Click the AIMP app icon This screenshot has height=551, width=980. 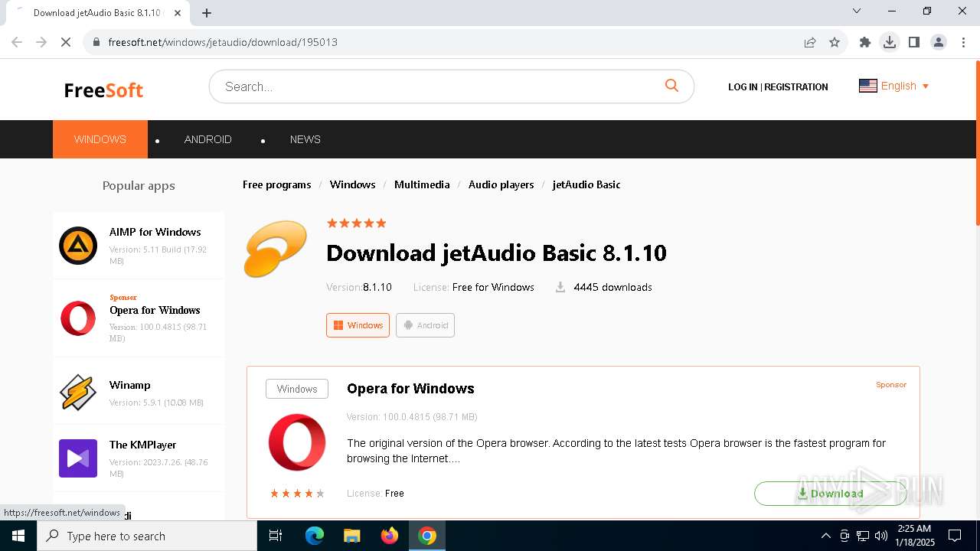[78, 246]
